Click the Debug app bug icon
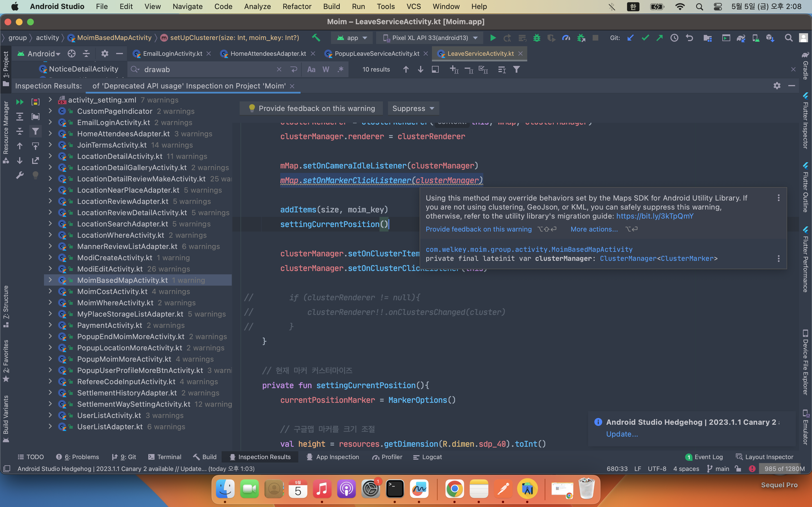The width and height of the screenshot is (812, 507). click(x=537, y=38)
